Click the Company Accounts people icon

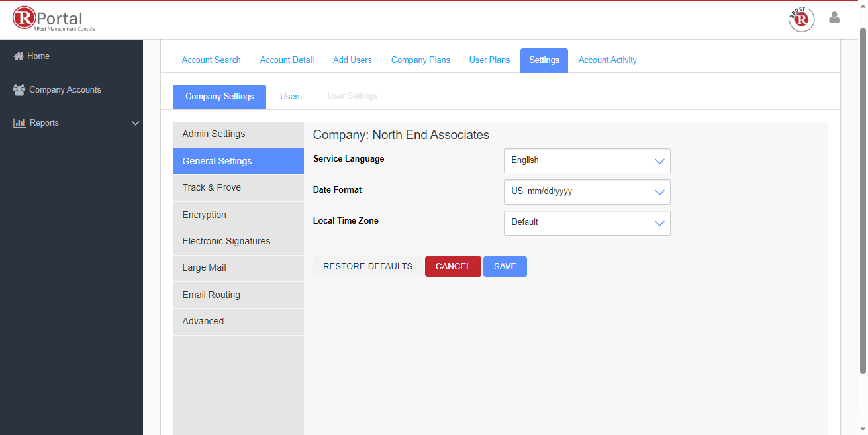[19, 90]
